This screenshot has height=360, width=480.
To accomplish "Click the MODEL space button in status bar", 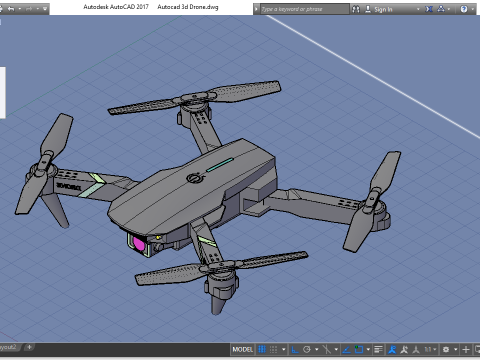I will tap(243, 349).
